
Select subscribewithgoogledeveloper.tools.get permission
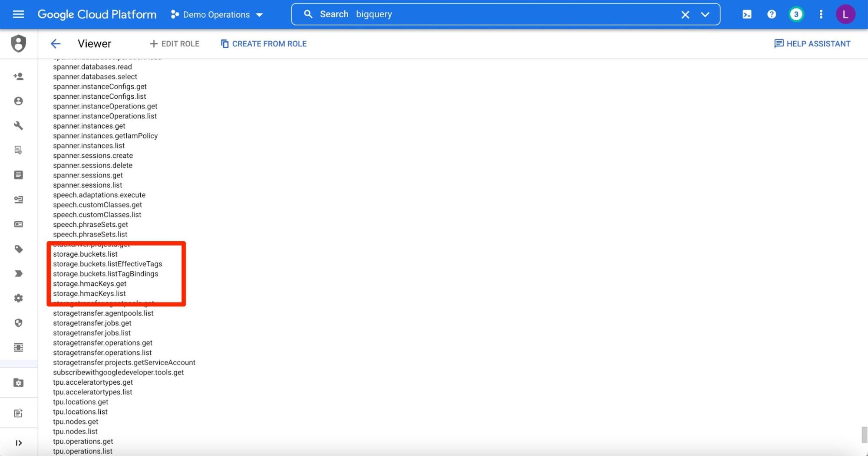click(118, 372)
